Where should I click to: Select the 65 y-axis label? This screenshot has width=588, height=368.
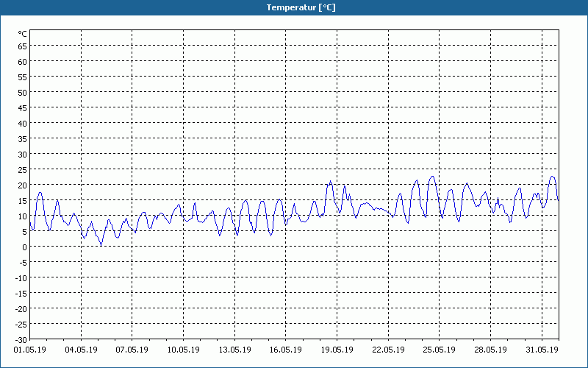(x=23, y=46)
